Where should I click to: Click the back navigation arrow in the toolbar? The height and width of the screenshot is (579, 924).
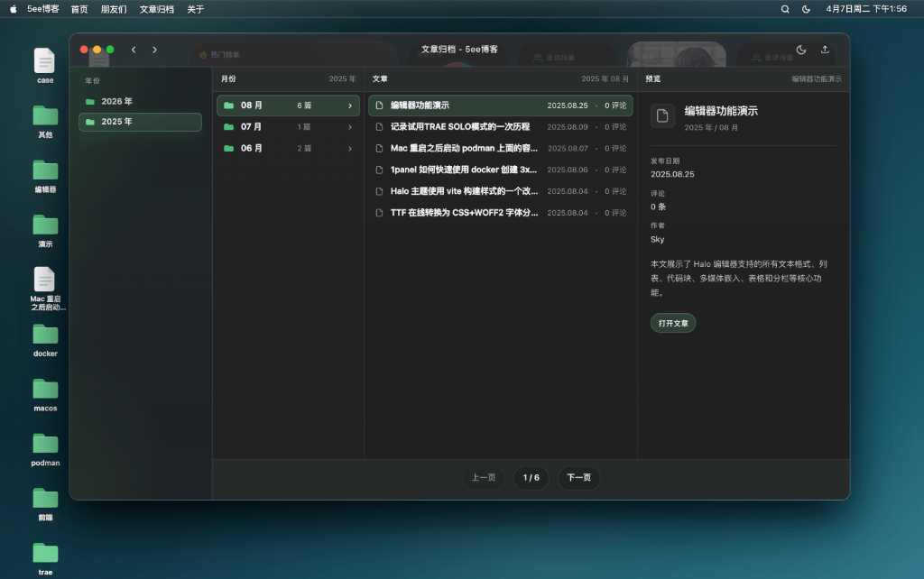click(x=134, y=51)
